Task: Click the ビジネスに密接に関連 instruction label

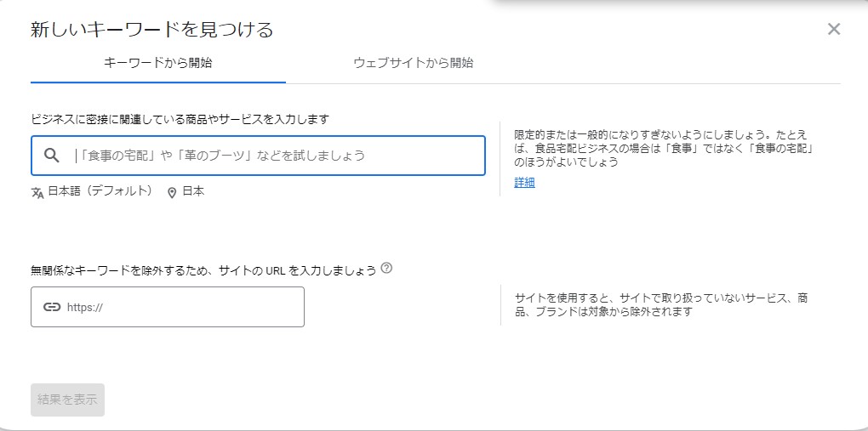Action: click(180, 119)
